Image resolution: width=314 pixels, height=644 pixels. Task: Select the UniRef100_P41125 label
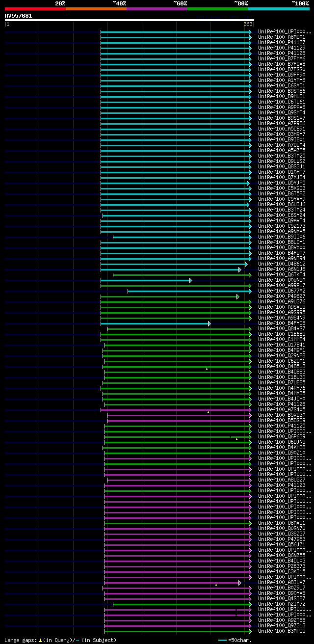click(282, 426)
